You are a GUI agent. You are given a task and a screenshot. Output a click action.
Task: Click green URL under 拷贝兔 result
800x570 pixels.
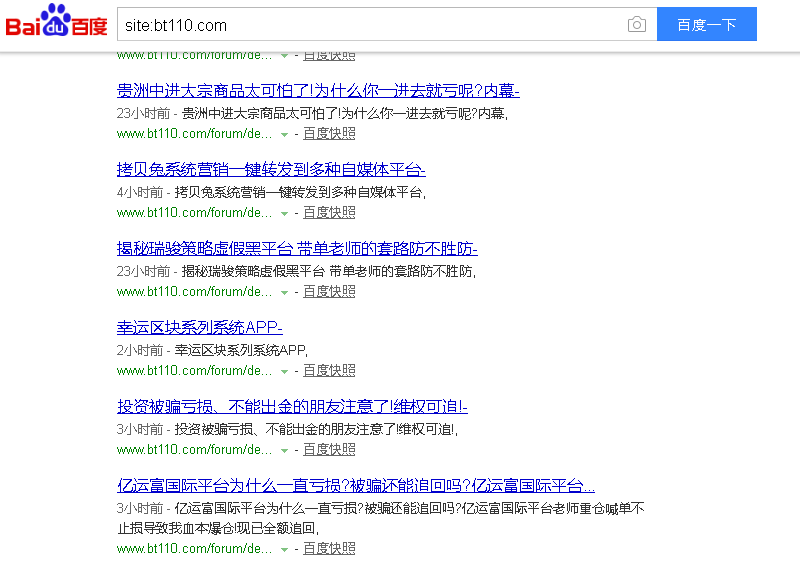194,213
